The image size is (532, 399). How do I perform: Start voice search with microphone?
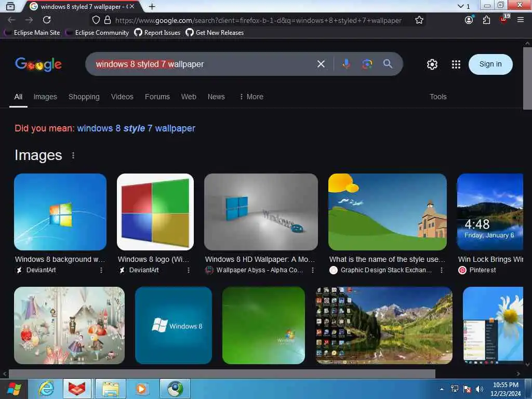pos(346,64)
